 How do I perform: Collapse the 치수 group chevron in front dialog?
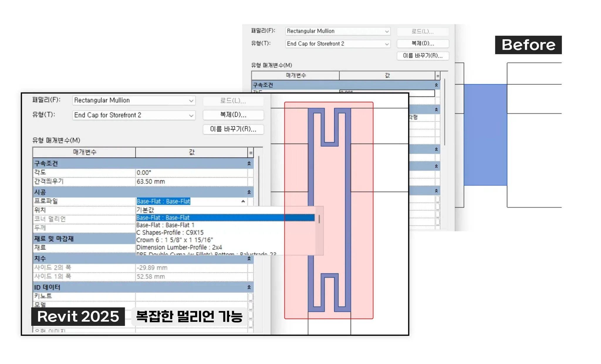(x=249, y=258)
